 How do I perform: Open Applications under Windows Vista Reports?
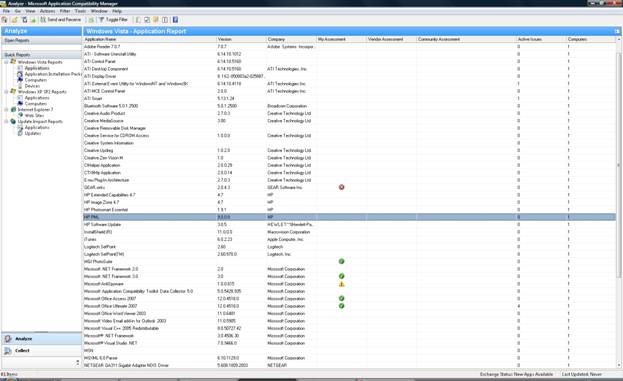click(37, 68)
